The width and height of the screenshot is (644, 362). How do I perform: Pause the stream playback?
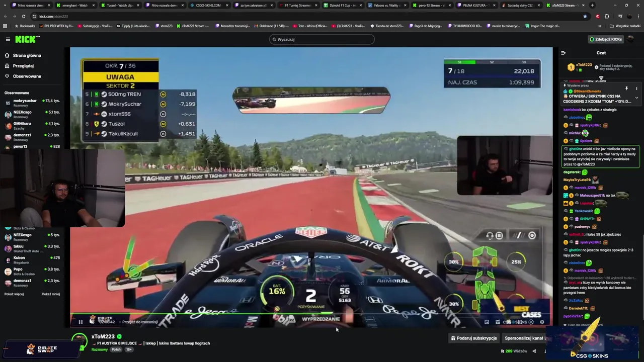(x=80, y=322)
